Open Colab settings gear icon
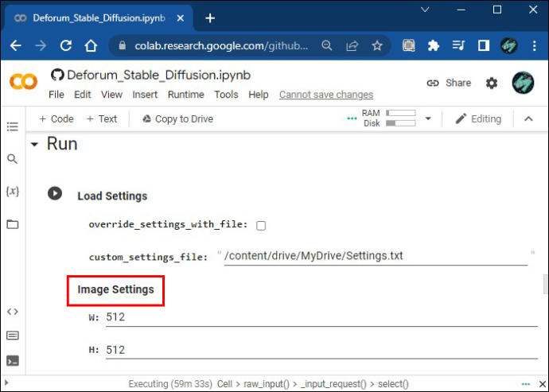This screenshot has height=392, width=549. click(492, 83)
